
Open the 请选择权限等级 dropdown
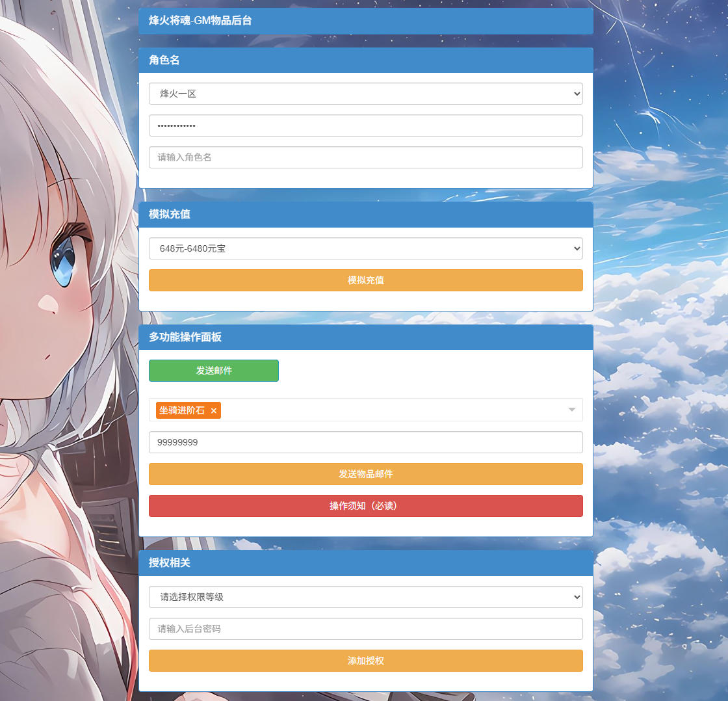click(365, 597)
